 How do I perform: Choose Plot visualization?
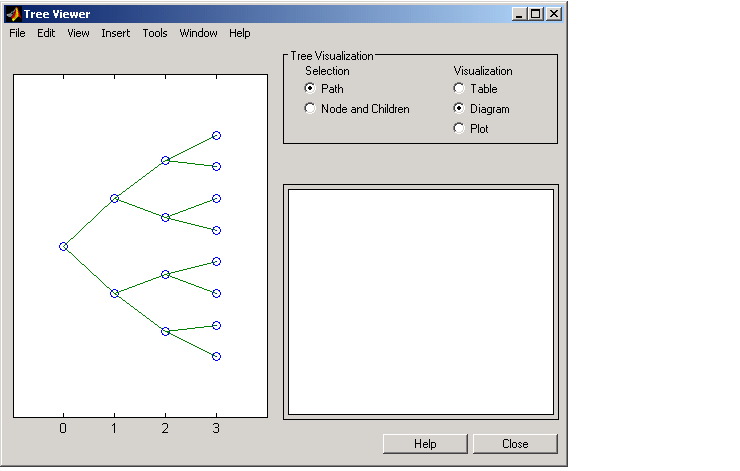pyautogui.click(x=459, y=128)
